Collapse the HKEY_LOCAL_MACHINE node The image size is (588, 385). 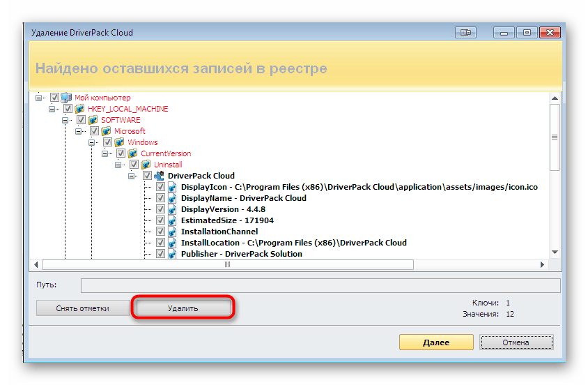point(52,110)
